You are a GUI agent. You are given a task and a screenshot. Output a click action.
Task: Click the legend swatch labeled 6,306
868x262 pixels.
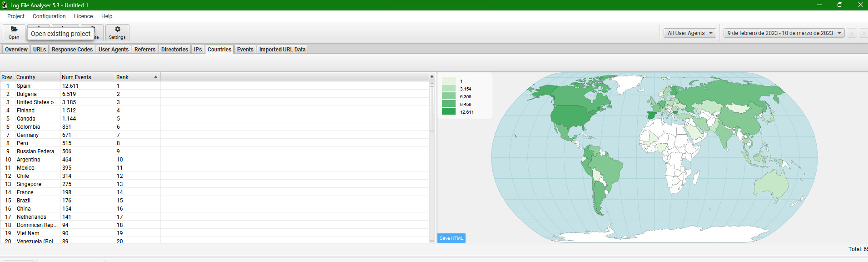coord(449,96)
